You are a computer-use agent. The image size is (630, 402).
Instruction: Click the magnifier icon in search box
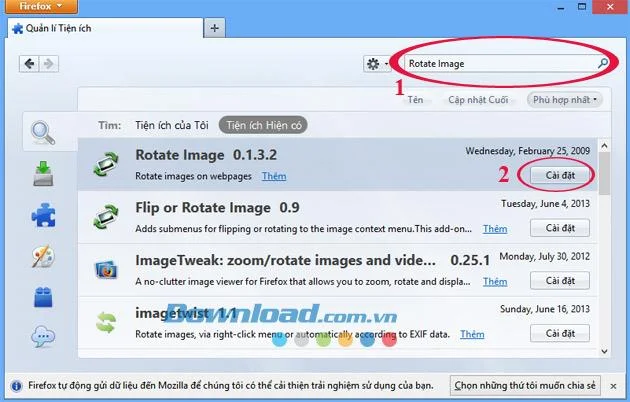coord(602,63)
